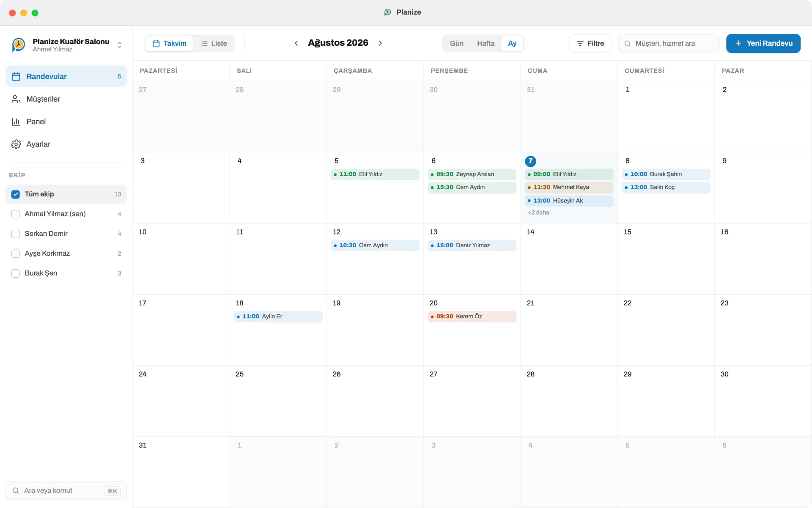The width and height of the screenshot is (812, 508).
Task: Open Ayarlar gear icon
Action: point(16,144)
